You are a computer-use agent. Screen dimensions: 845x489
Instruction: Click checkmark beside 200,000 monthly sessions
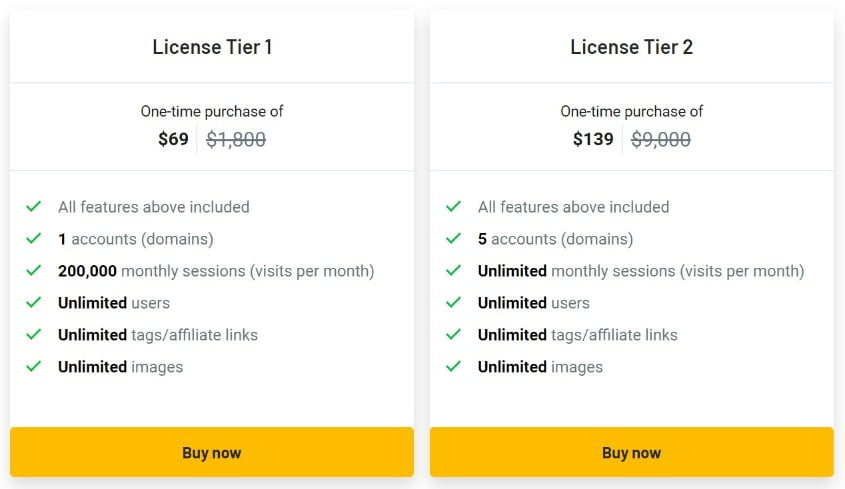click(x=34, y=271)
